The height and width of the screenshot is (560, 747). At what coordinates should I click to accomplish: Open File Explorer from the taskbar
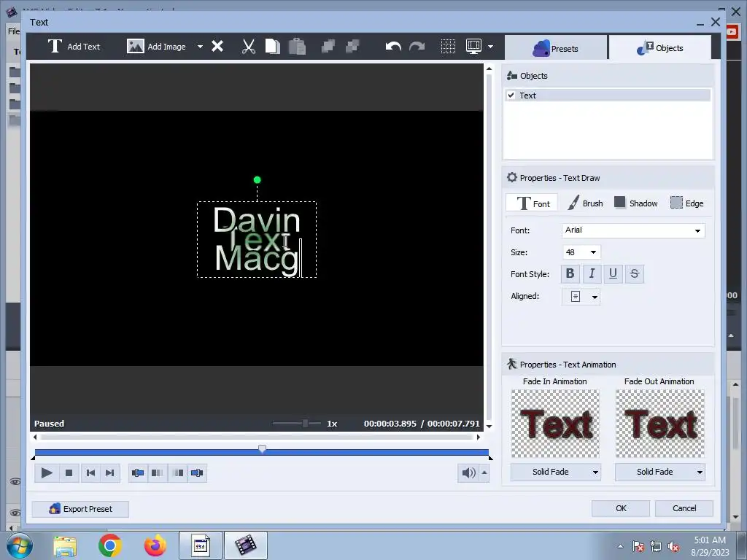65,545
